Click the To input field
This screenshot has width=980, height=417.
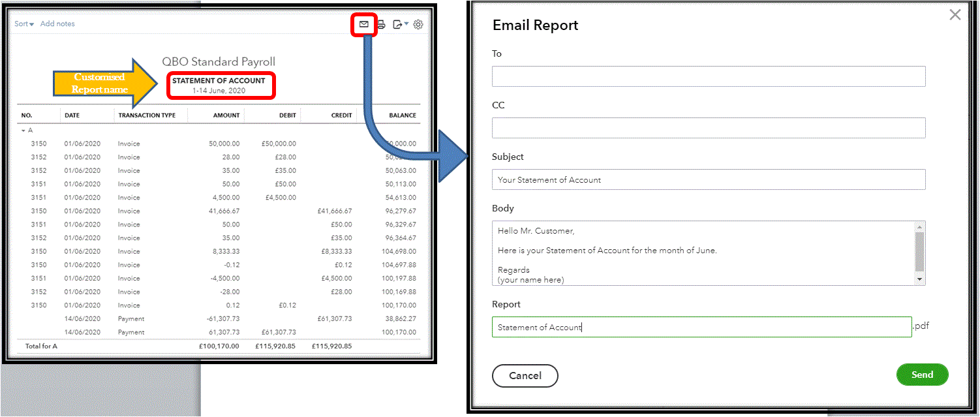pos(709,76)
